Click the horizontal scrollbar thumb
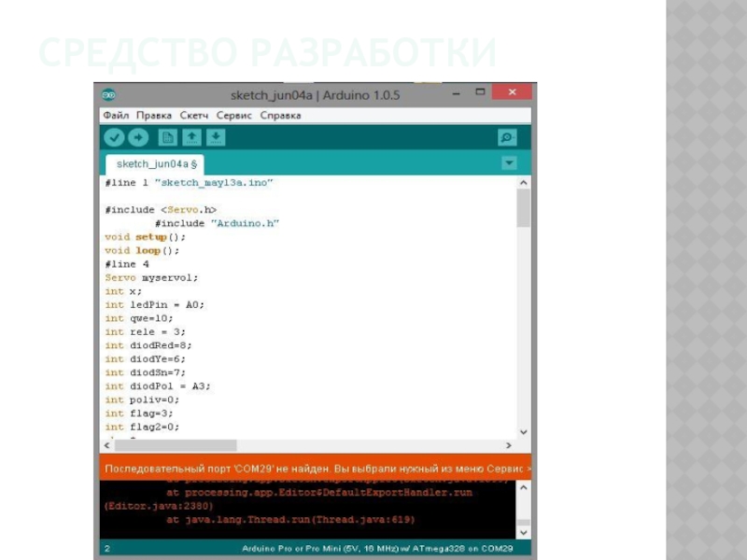This screenshot has width=747, height=560. click(x=176, y=445)
